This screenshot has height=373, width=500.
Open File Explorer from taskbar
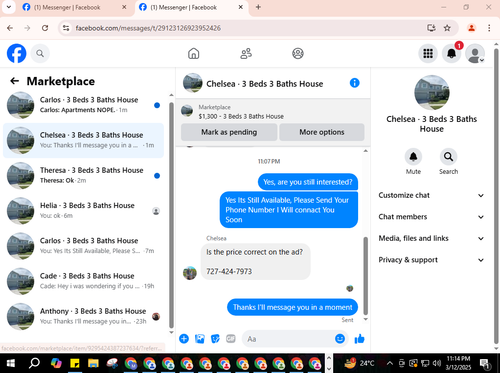coord(93,363)
